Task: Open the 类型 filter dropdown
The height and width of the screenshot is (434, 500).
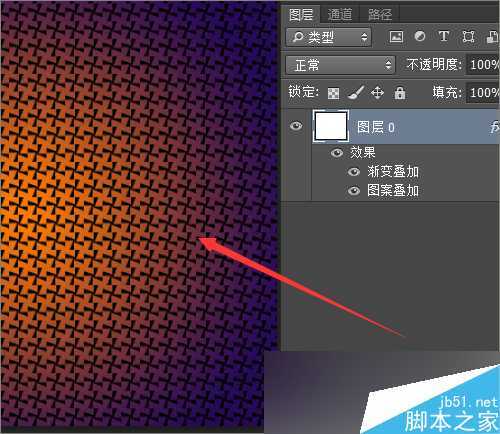Action: [329, 37]
